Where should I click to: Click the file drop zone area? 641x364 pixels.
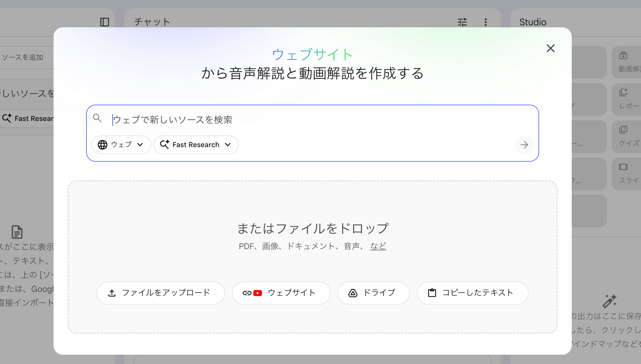point(312,204)
